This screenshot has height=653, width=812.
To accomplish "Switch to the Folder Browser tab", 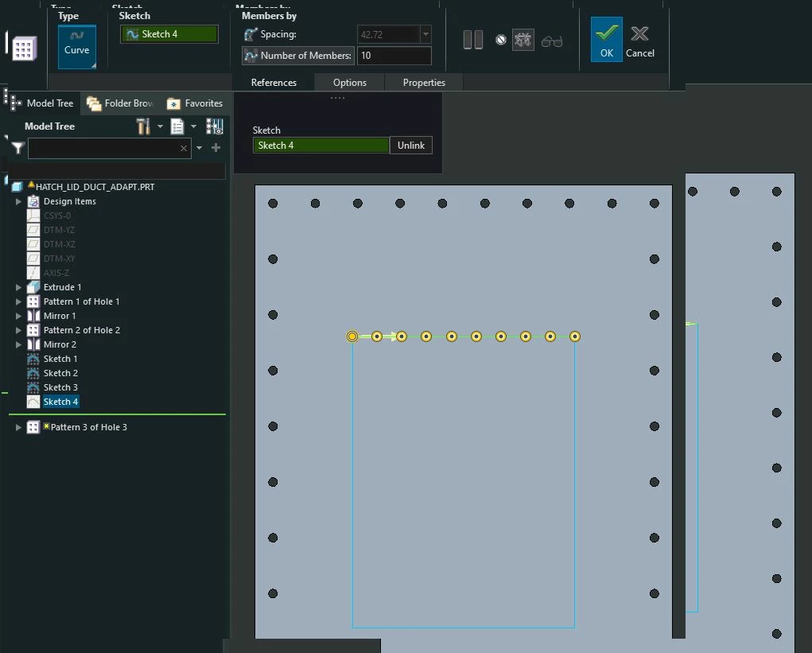I will point(120,103).
